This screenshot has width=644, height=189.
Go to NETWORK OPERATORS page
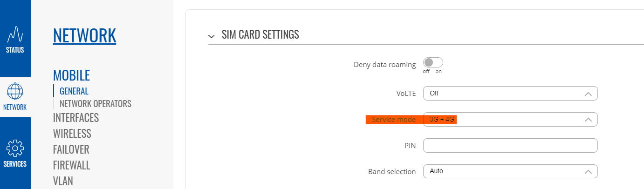click(x=96, y=103)
